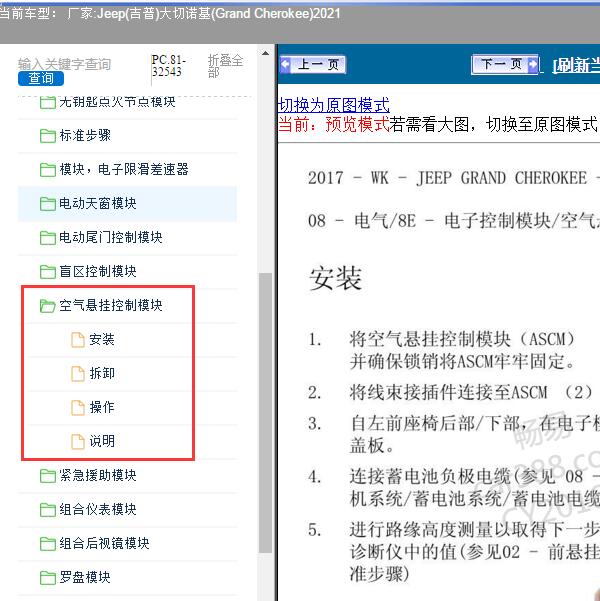Open the 操作 document page

click(x=102, y=407)
